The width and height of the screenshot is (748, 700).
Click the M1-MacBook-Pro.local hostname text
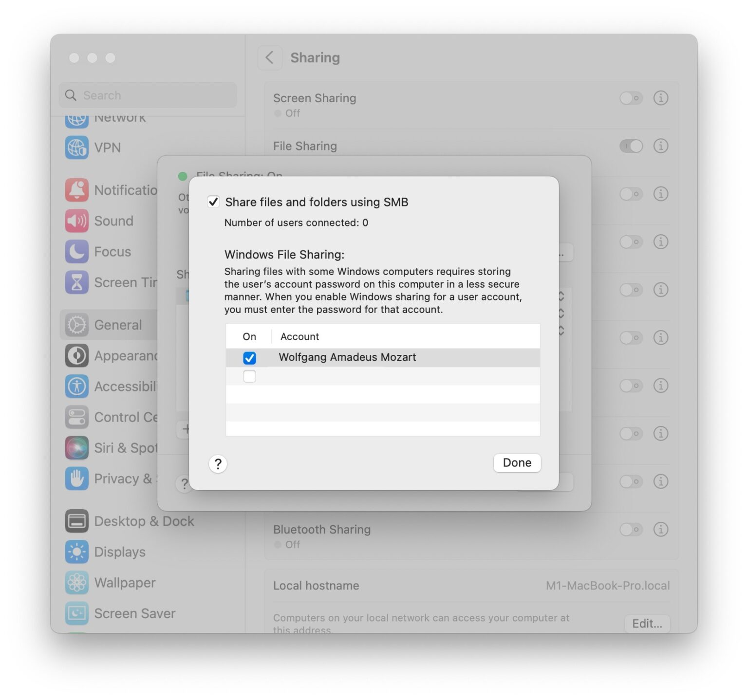pyautogui.click(x=607, y=586)
